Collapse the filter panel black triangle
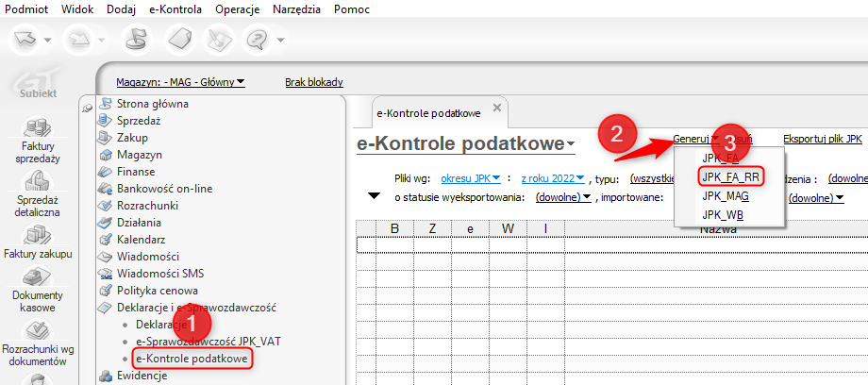This screenshot has width=868, height=385. click(375, 196)
